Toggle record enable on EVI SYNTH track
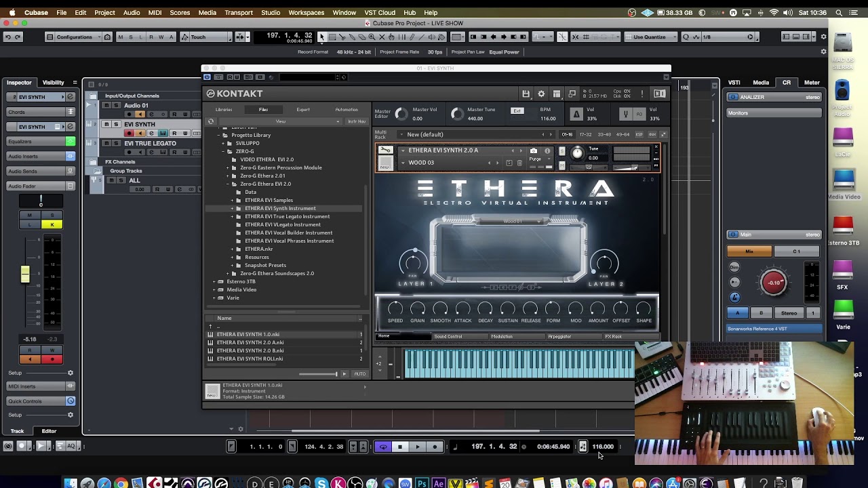This screenshot has width=868, height=488. point(129,134)
